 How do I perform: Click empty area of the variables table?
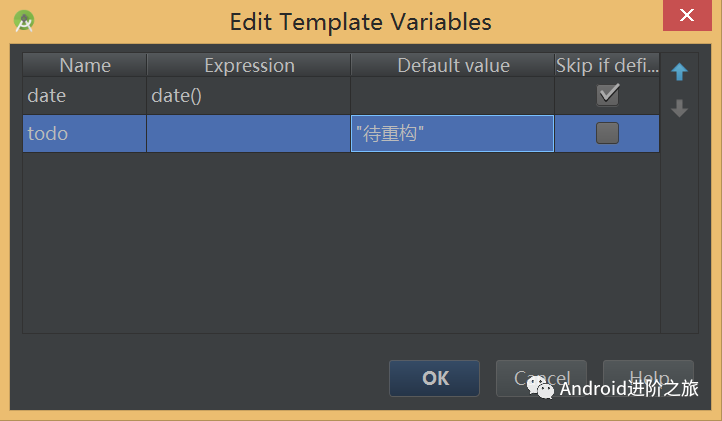341,242
